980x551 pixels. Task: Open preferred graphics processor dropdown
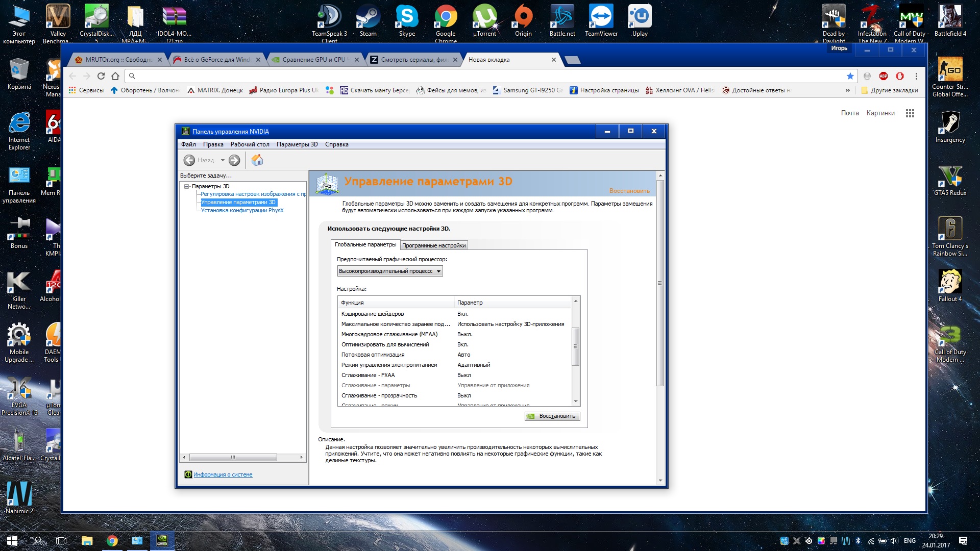pyautogui.click(x=389, y=271)
